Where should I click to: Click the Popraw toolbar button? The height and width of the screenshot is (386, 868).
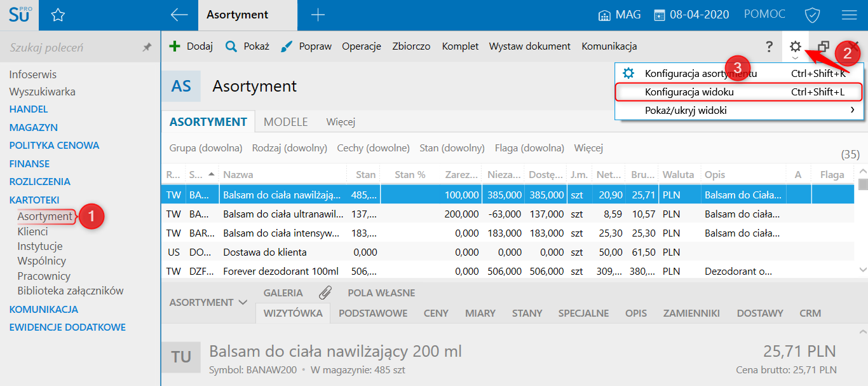pos(306,46)
